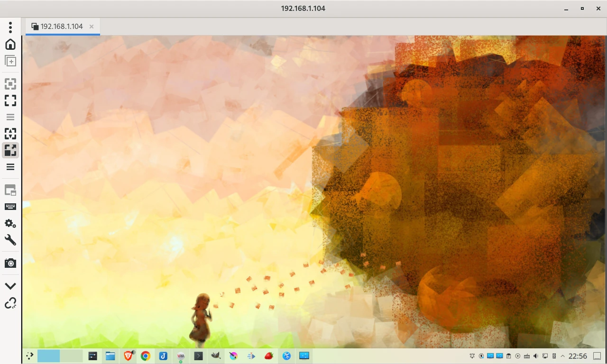Open the wrench tools menu
This screenshot has height=364, width=607.
pyautogui.click(x=10, y=240)
